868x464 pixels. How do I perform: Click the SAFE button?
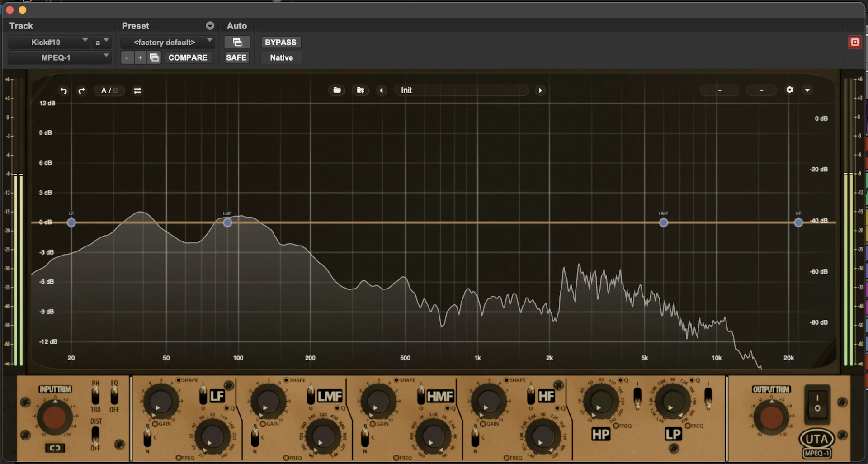click(x=236, y=57)
